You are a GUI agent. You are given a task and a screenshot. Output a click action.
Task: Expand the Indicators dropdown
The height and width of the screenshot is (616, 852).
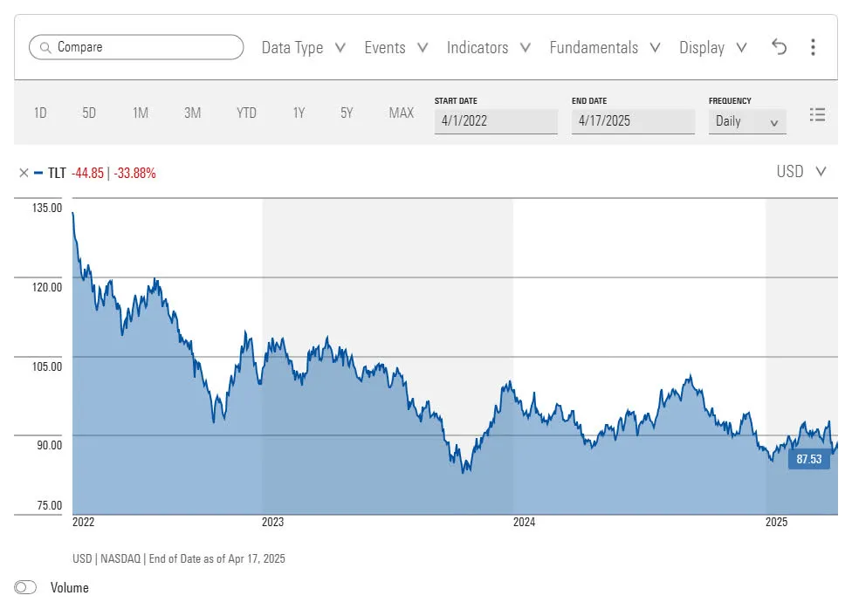pos(488,48)
